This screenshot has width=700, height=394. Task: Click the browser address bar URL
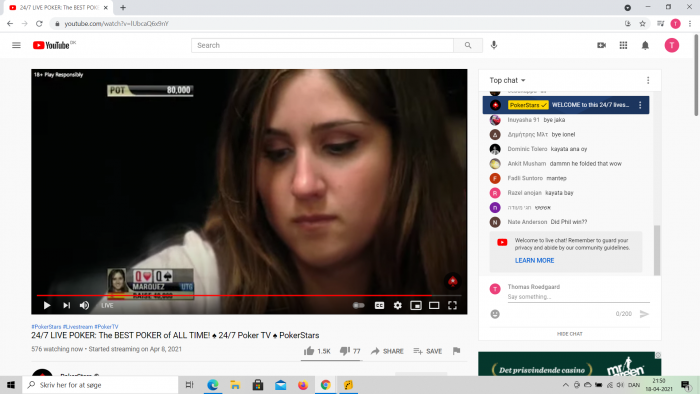tap(116, 24)
